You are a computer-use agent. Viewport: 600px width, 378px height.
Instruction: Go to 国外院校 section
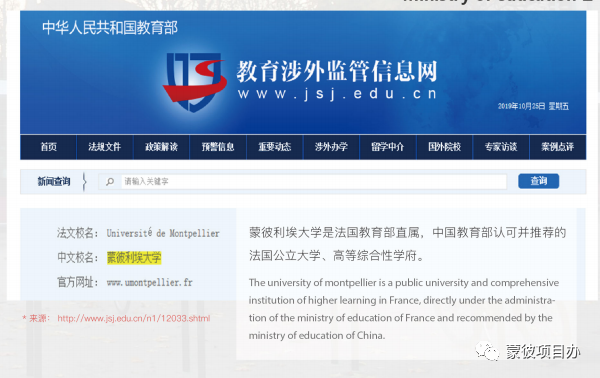[x=444, y=147]
